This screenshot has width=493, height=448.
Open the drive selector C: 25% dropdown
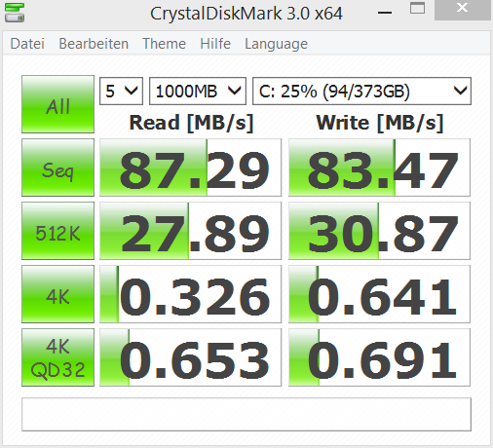[x=361, y=92]
